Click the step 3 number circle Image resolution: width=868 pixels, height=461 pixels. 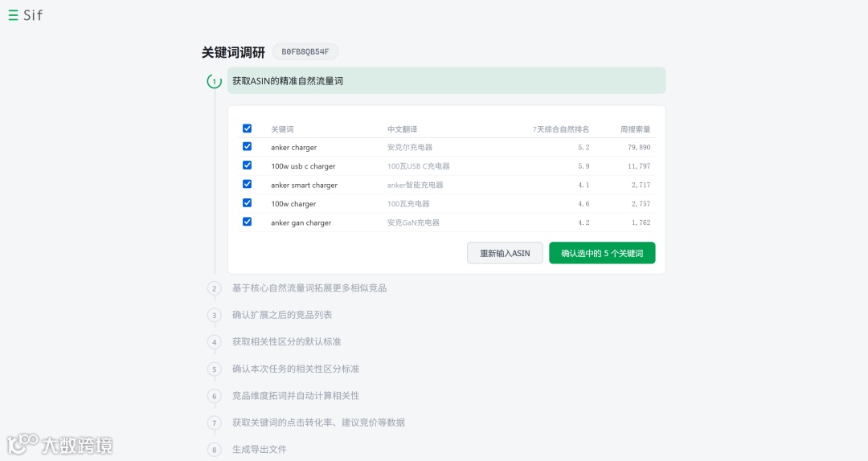click(x=215, y=316)
